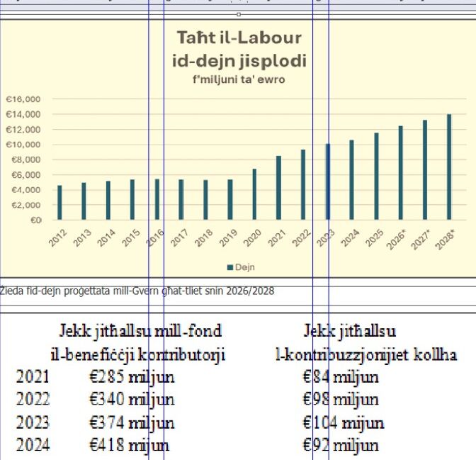Select the 2020 debt bar

click(x=254, y=194)
